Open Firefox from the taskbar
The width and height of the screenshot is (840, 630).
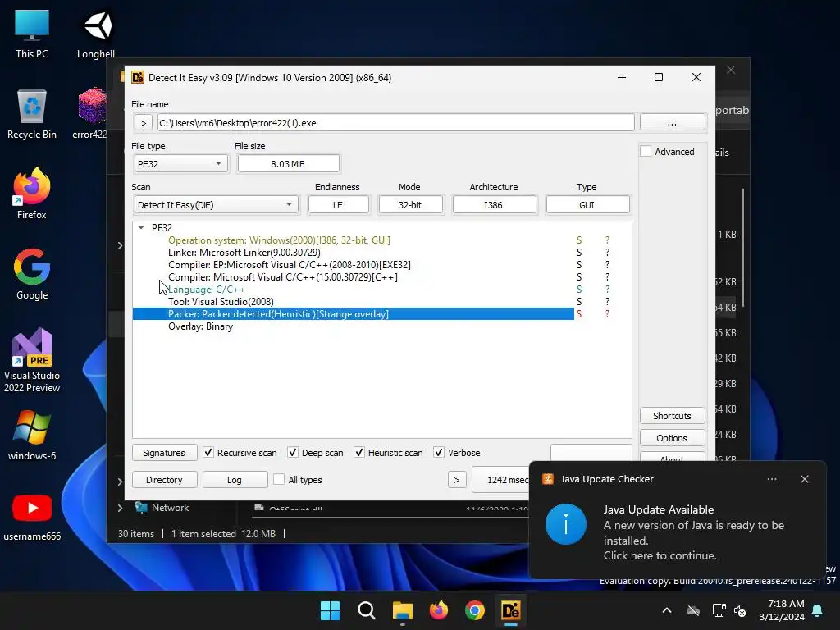click(439, 610)
